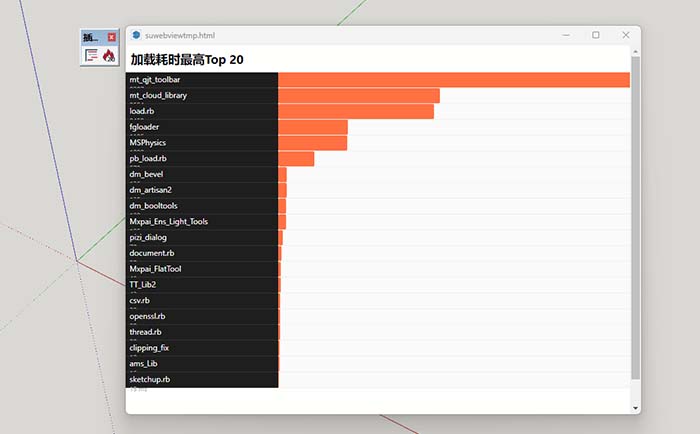Click the suwebviewtmp.html window app icon
Image resolution: width=700 pixels, height=434 pixels.
[136, 35]
